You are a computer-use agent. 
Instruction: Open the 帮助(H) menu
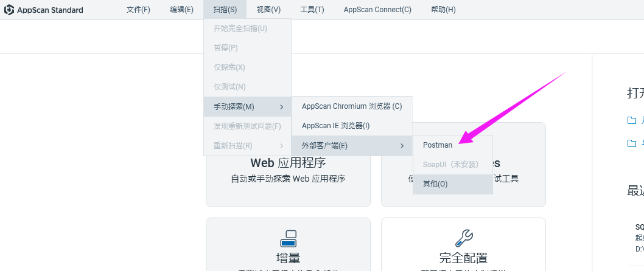pos(443,10)
